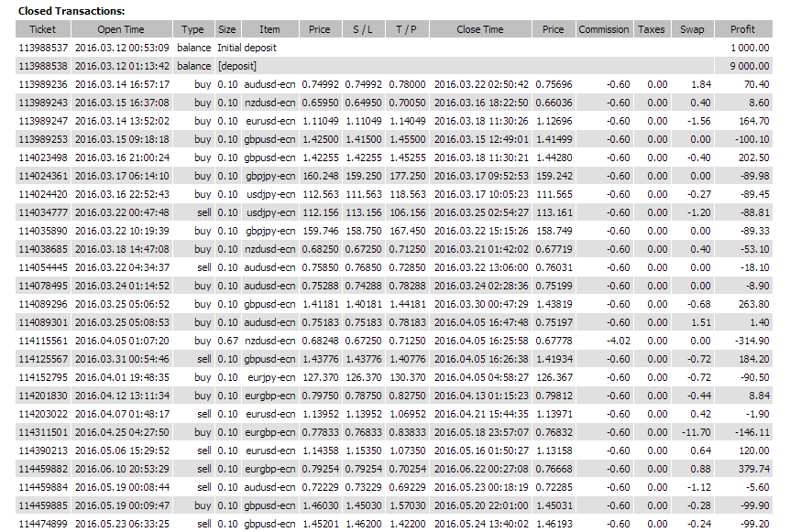Screen dimensions: 790x532
Task: Click profit value -146.11
Action: click(752, 432)
